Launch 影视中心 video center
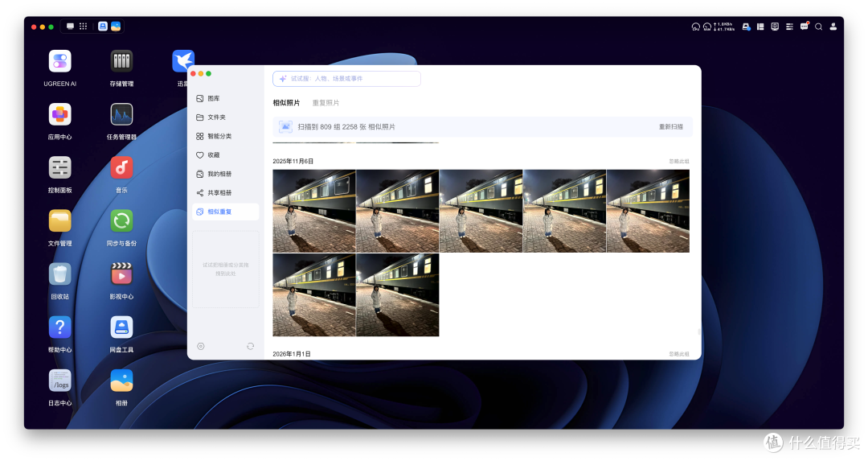Viewport: 868px width, 461px height. (x=121, y=274)
